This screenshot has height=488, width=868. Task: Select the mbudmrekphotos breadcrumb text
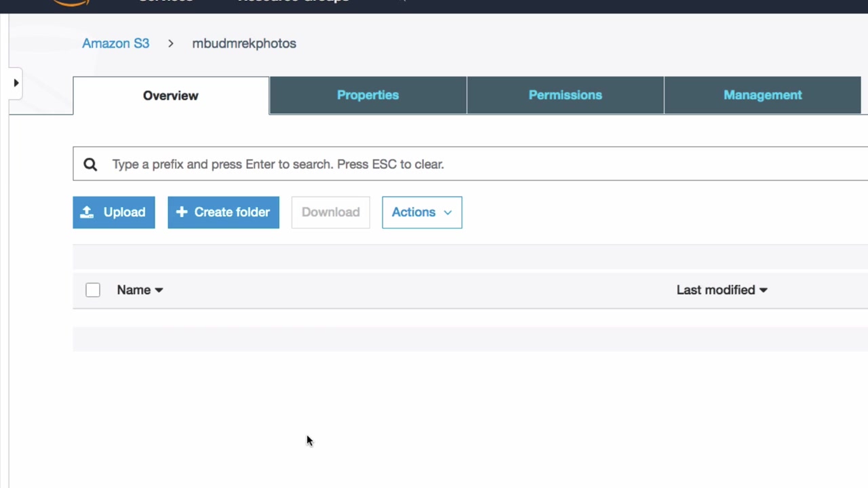(244, 43)
